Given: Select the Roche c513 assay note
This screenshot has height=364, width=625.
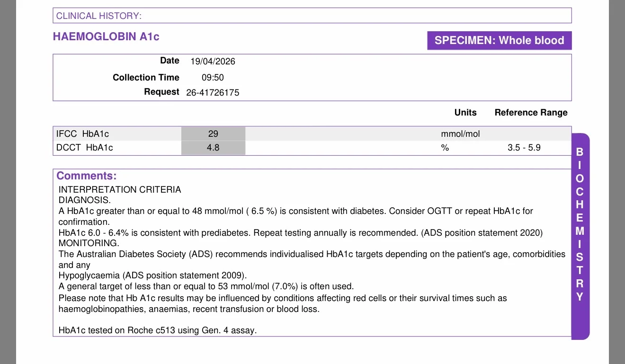Looking at the screenshot, I should click(158, 330).
